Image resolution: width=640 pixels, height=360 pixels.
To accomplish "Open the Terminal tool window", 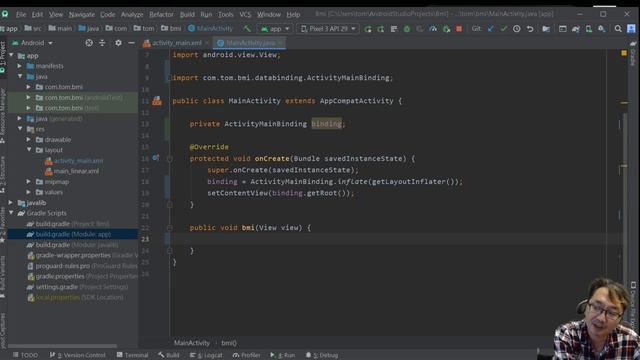I will coord(132,355).
